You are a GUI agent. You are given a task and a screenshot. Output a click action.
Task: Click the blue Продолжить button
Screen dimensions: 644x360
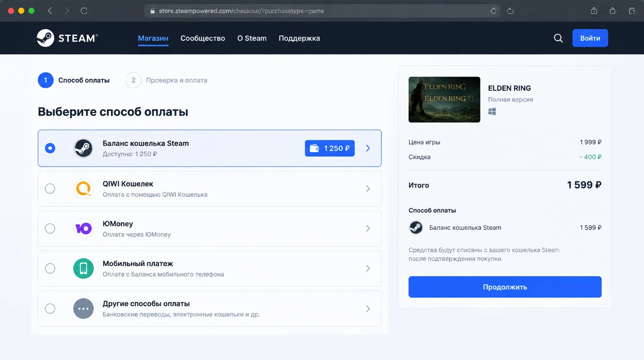click(505, 287)
